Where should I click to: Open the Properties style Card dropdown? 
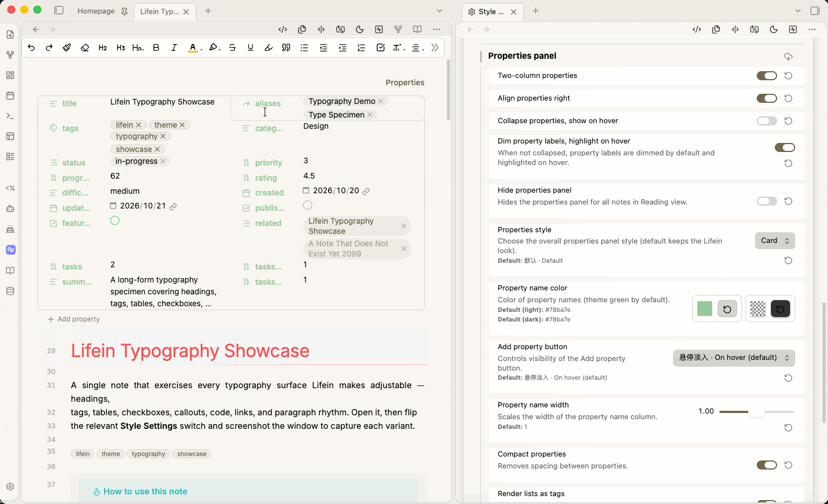pyautogui.click(x=775, y=241)
